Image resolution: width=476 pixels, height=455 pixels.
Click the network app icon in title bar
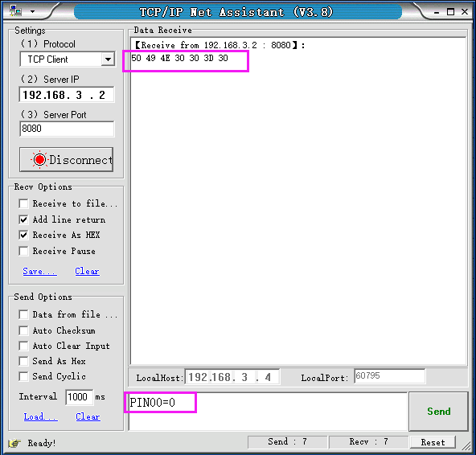15,11
